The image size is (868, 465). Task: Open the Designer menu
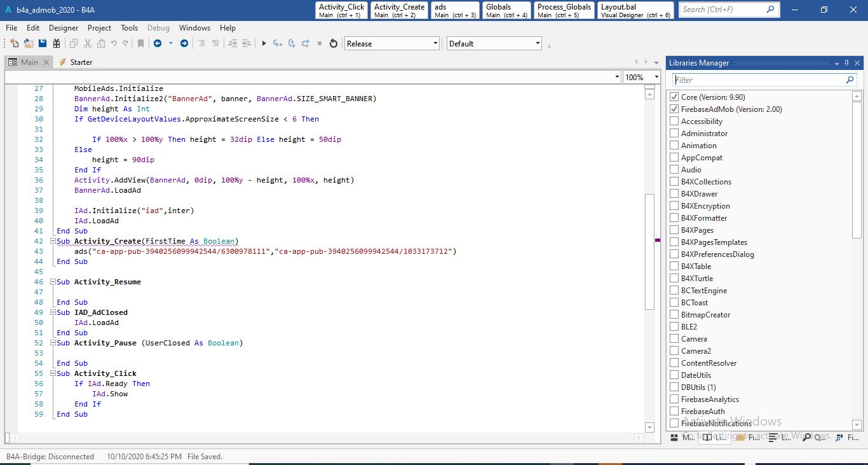click(64, 28)
